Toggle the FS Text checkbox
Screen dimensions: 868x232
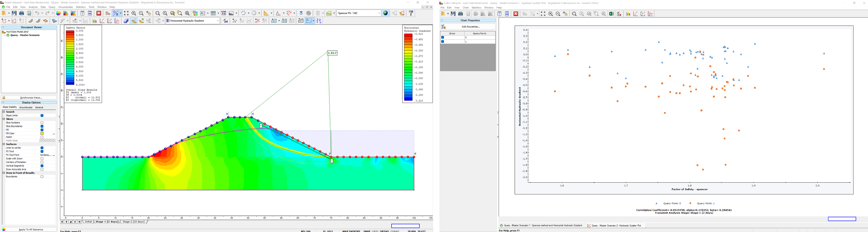click(42, 152)
